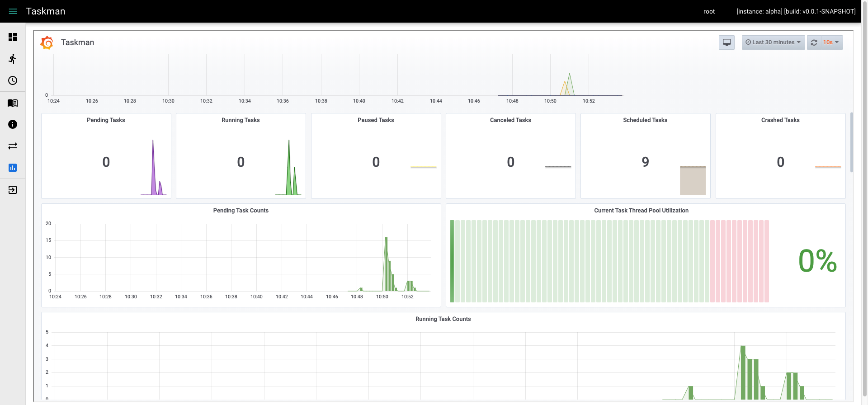
Task: Open the Paused Tasks panel title
Action: pos(376,120)
